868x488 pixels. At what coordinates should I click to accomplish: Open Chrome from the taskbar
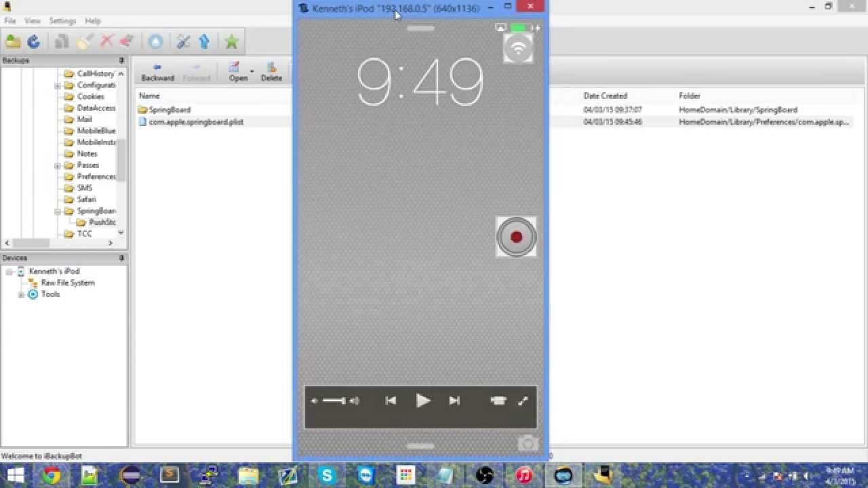(x=52, y=476)
